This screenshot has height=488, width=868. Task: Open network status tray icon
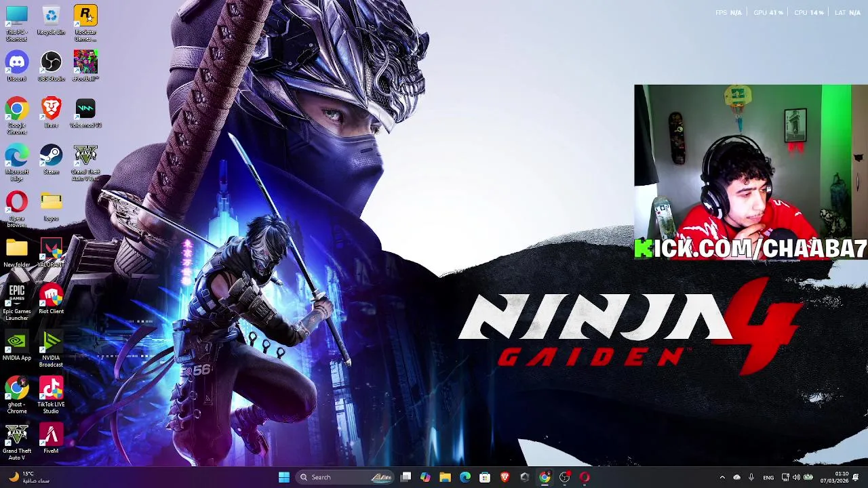click(785, 477)
